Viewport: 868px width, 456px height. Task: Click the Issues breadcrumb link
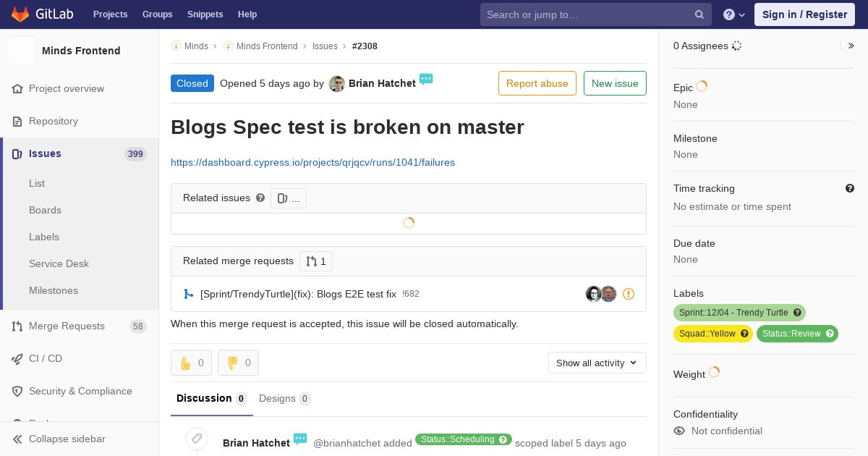pyautogui.click(x=325, y=46)
